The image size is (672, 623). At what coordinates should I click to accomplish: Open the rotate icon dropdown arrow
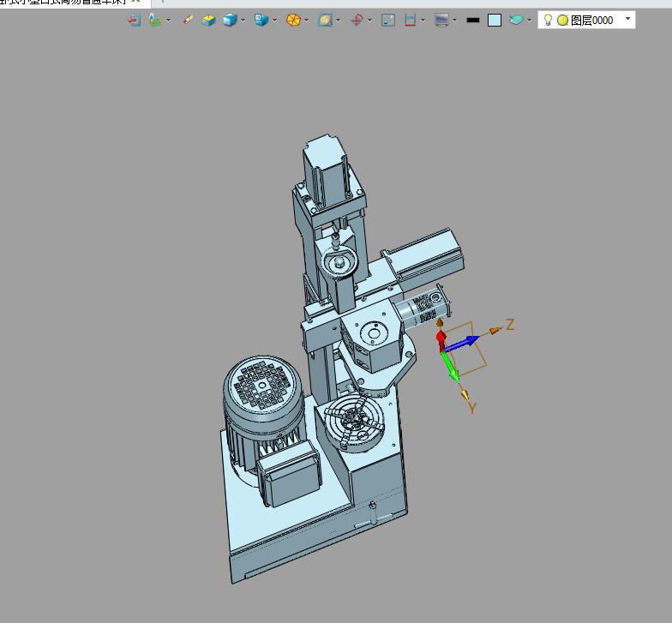[x=370, y=21]
